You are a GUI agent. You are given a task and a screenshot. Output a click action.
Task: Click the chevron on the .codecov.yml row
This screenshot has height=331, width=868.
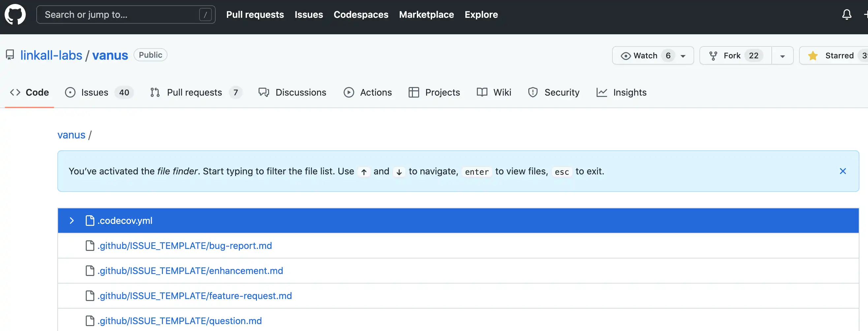pos(72,221)
